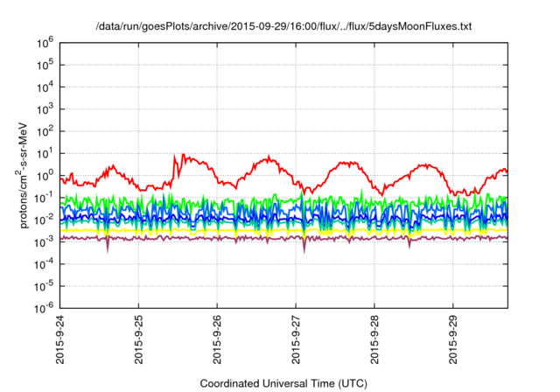Select the 10^-1 y-axis tick label
Screen dimensions: 560x392
click(x=45, y=198)
